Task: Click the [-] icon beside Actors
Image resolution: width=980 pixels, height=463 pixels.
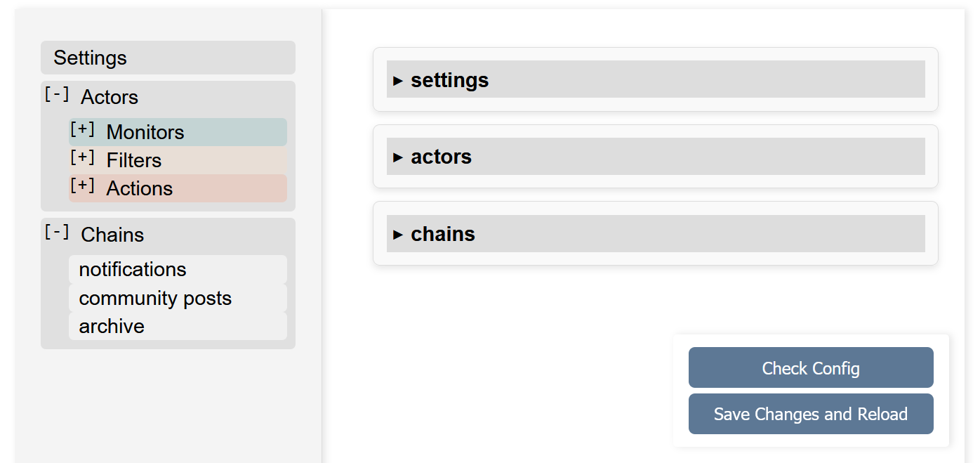Action: [58, 95]
